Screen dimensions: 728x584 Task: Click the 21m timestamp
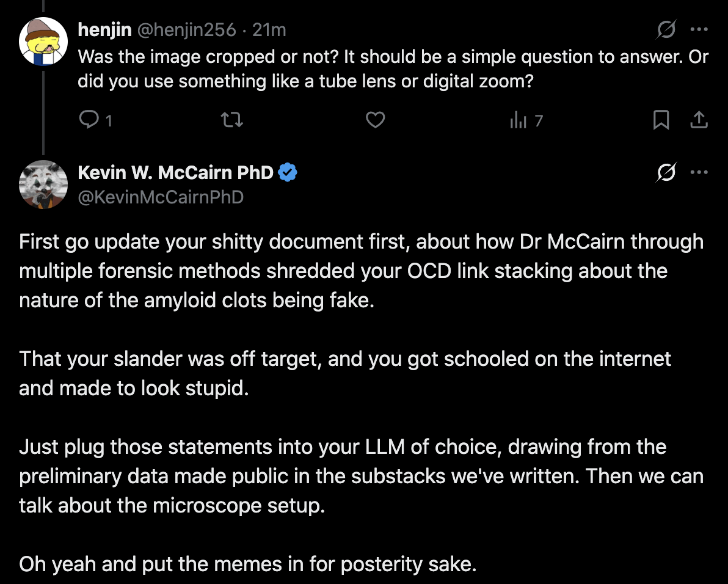(x=270, y=29)
